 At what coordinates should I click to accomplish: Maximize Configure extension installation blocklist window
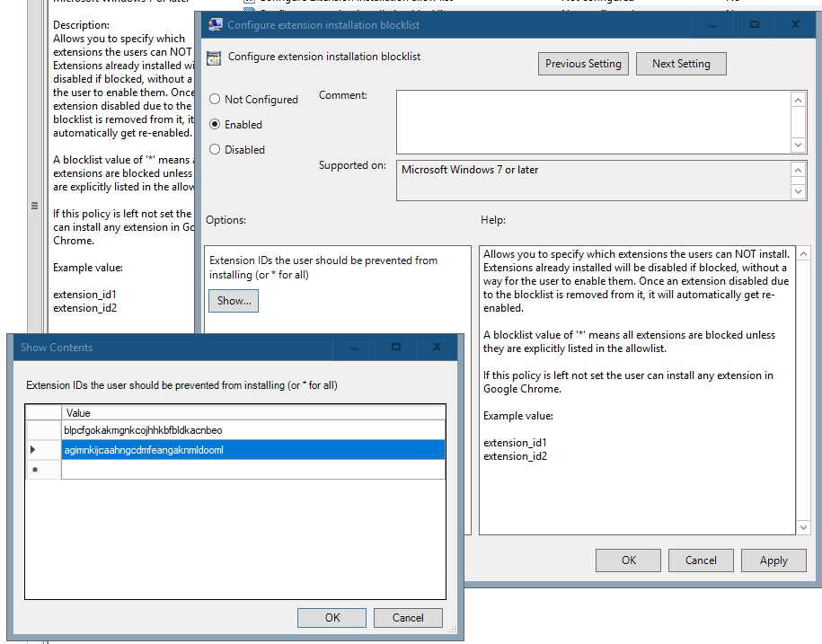[x=755, y=24]
